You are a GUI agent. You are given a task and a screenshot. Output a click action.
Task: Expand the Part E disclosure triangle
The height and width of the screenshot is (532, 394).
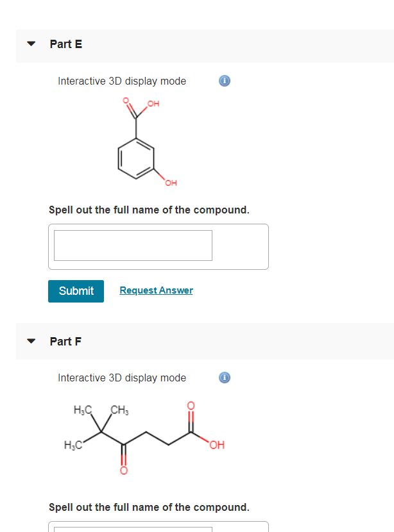coord(31,44)
